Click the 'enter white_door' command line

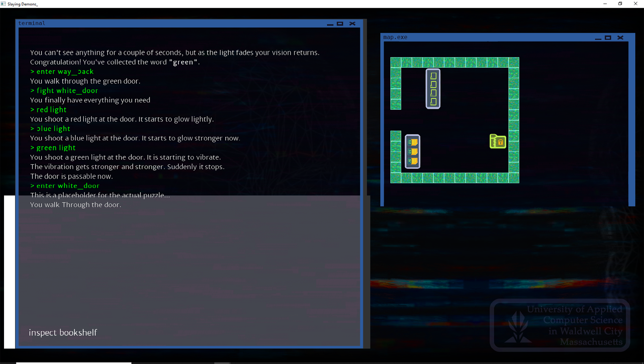68,186
